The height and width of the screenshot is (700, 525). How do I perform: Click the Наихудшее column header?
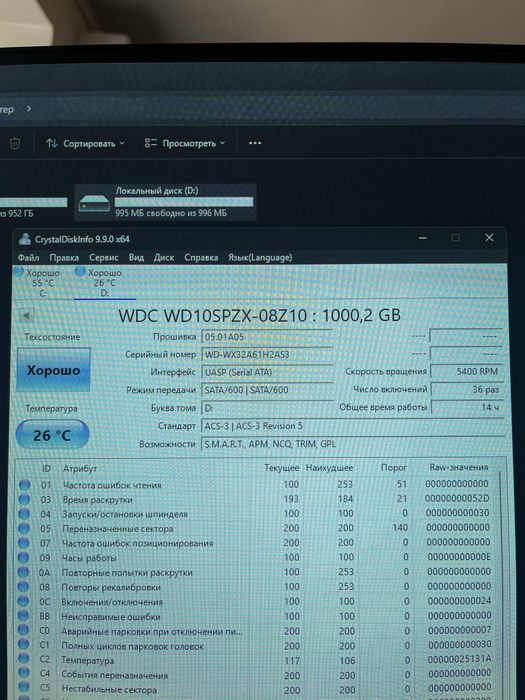pos(329,468)
